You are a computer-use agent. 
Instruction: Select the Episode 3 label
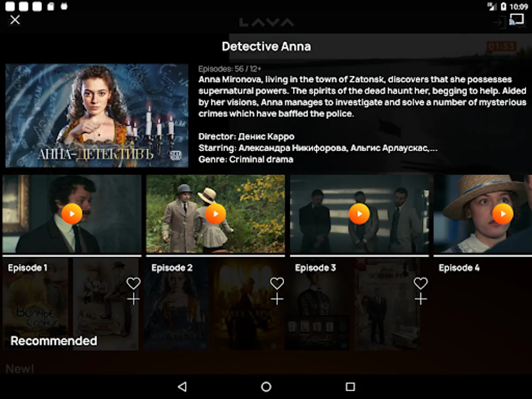(x=316, y=268)
